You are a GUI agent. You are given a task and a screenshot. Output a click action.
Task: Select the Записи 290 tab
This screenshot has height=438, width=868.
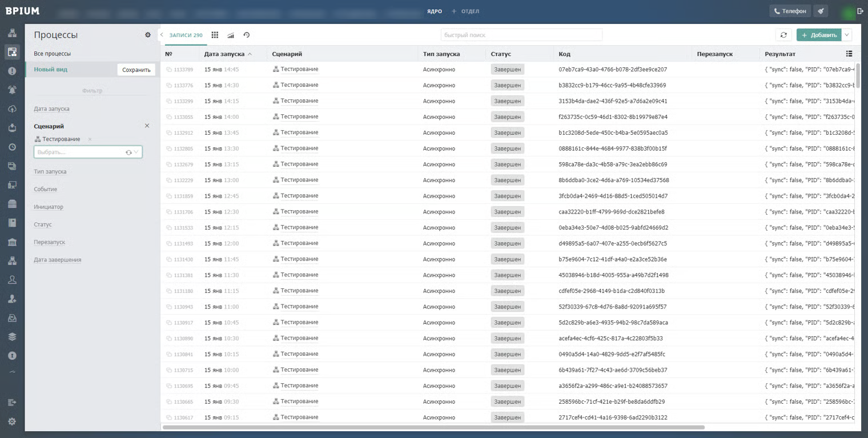[186, 35]
